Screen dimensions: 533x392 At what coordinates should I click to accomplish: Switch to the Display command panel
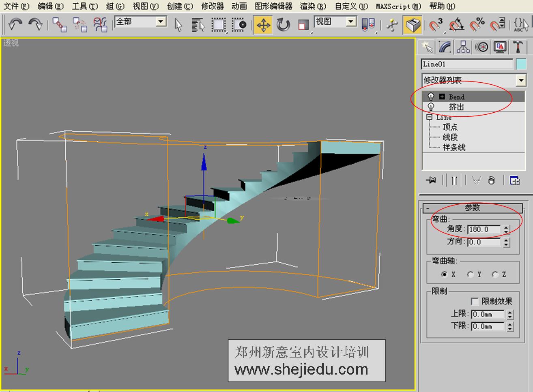[499, 47]
